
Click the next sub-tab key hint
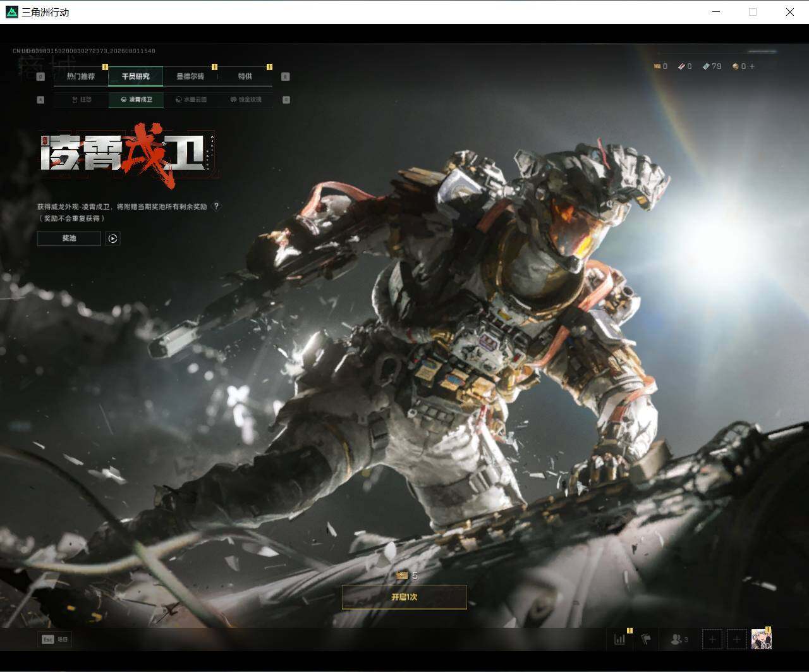(x=286, y=100)
